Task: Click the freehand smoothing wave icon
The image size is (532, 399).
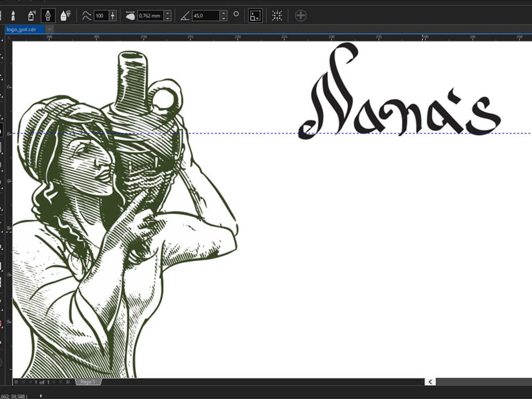Action: (x=87, y=15)
